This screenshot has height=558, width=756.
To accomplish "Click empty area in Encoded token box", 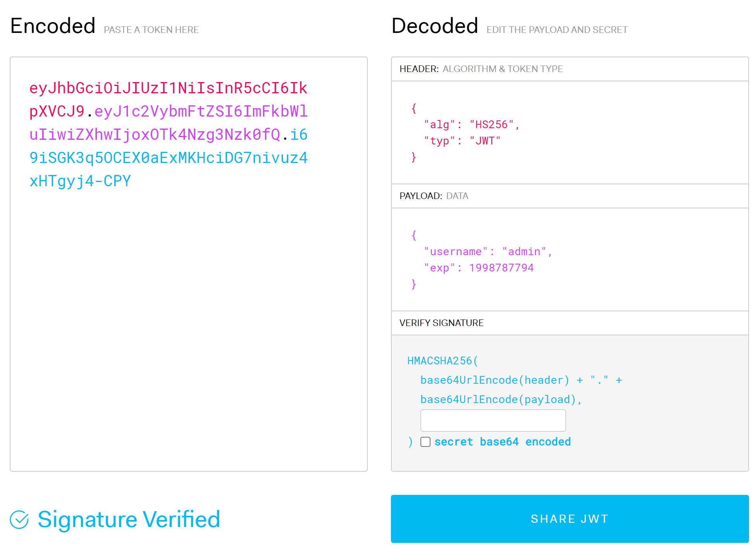I will coord(188,329).
